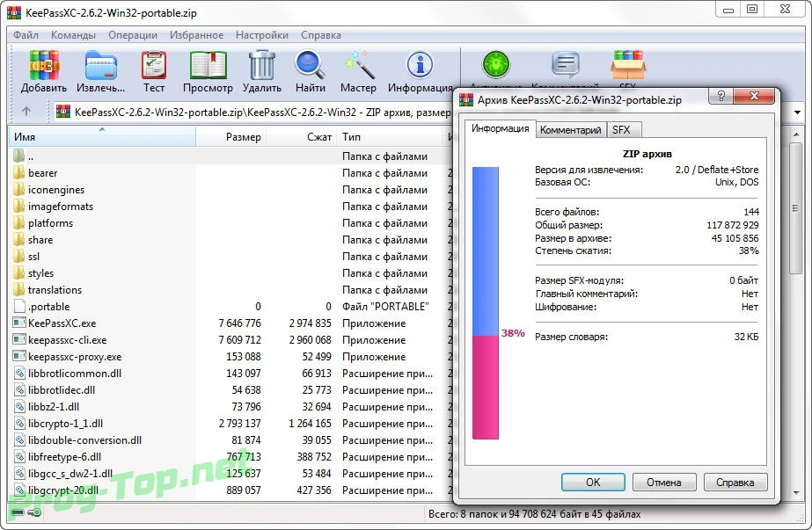The width and height of the screenshot is (812, 530).
Task: Click the key icon in status bar
Action: (34, 512)
